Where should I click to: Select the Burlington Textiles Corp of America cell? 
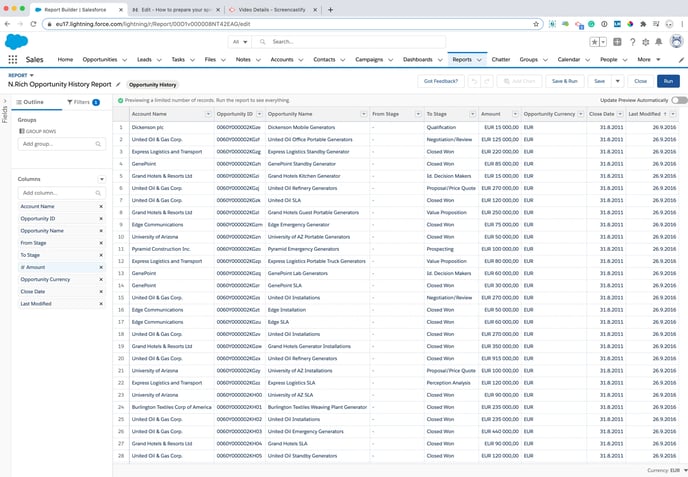coord(172,407)
